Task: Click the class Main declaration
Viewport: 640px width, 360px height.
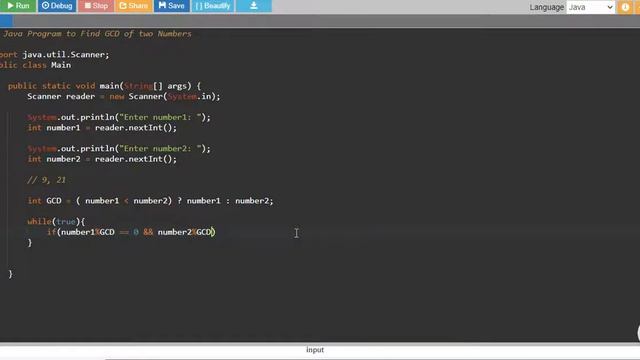Action: coord(36,65)
